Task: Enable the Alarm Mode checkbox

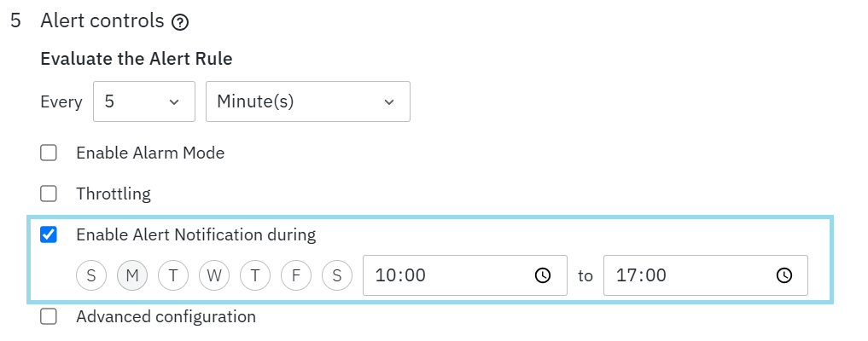Action: pos(49,153)
